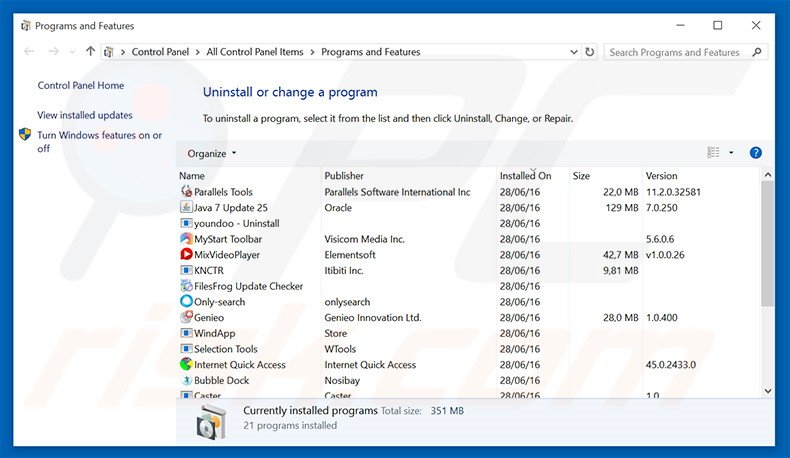Click the Parallels Tools program icon
Screen dimensions: 790x458
click(x=186, y=192)
